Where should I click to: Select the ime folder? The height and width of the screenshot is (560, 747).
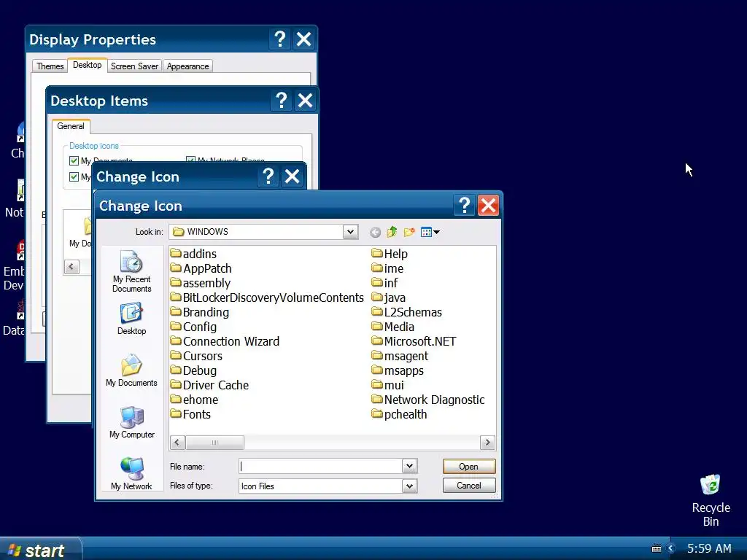(388, 268)
